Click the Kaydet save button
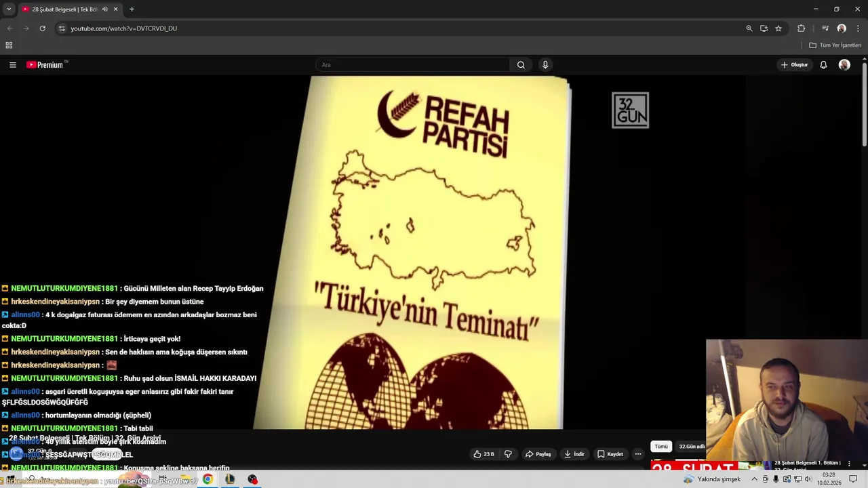The width and height of the screenshot is (868, 488). coord(610,454)
